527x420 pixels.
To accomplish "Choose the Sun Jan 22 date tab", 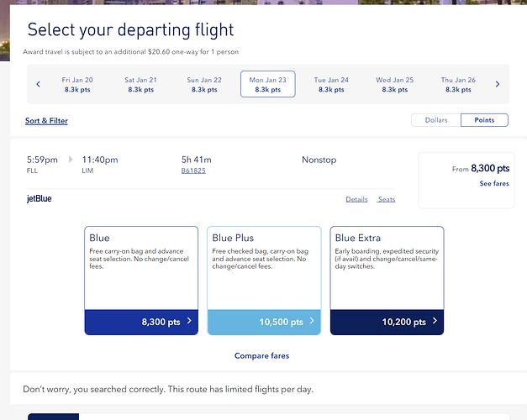I will (204, 84).
